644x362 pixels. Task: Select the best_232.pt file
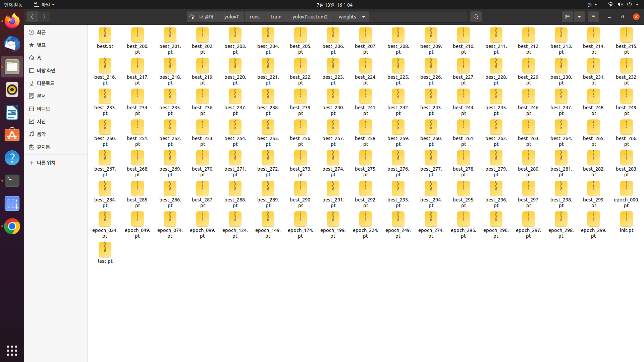[626, 72]
